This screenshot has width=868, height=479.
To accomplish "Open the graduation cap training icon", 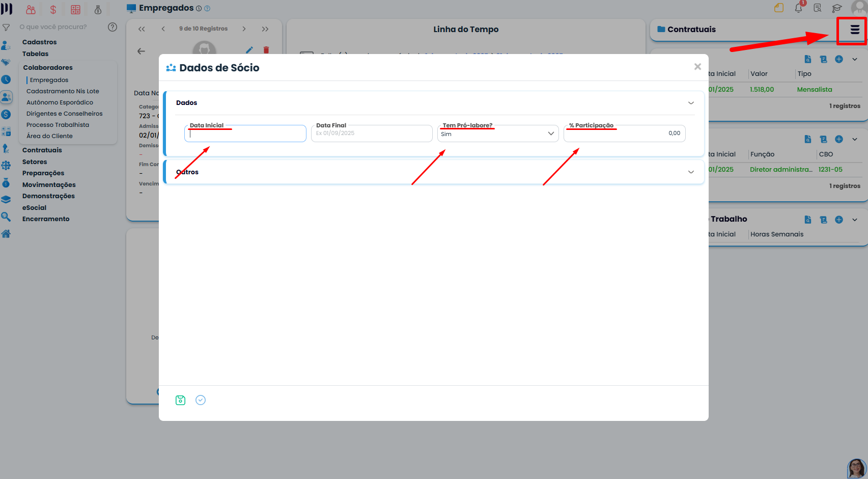I will click(837, 8).
